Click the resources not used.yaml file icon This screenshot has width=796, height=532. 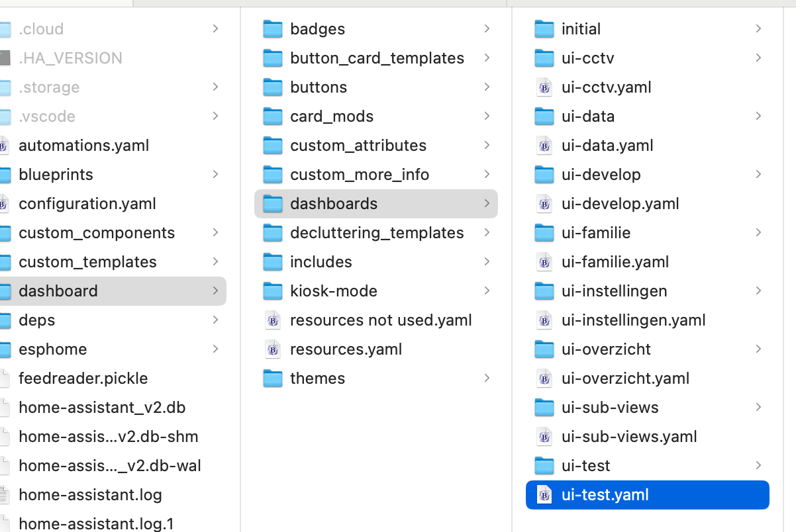click(x=273, y=320)
